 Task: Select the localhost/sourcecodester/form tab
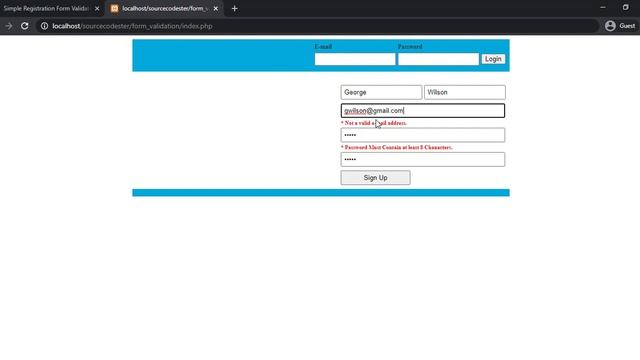click(164, 9)
